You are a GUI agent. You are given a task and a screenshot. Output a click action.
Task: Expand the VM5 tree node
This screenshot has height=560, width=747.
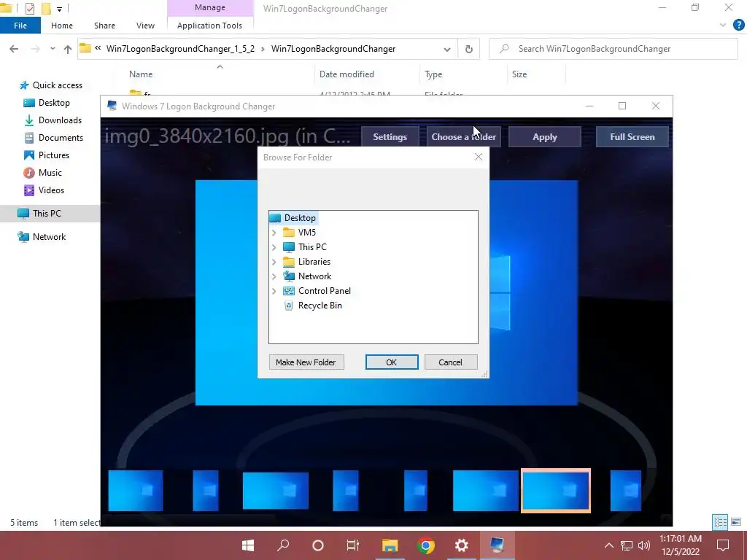(274, 233)
